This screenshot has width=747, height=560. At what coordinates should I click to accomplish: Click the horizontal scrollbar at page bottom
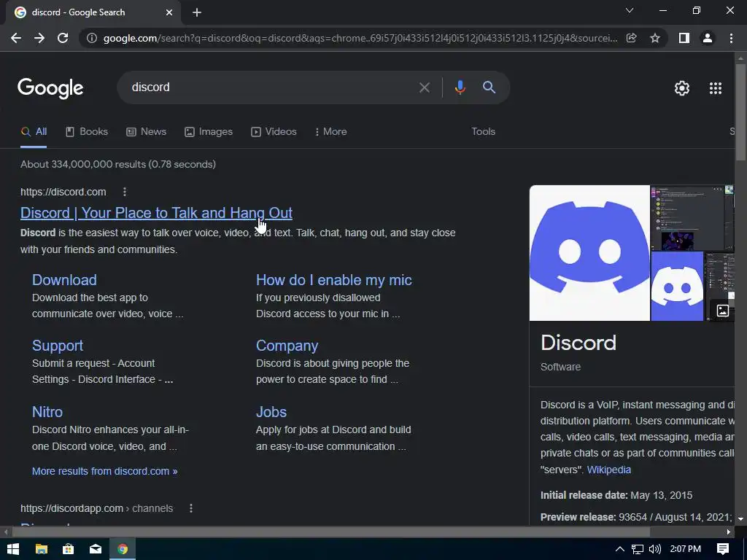(331, 532)
